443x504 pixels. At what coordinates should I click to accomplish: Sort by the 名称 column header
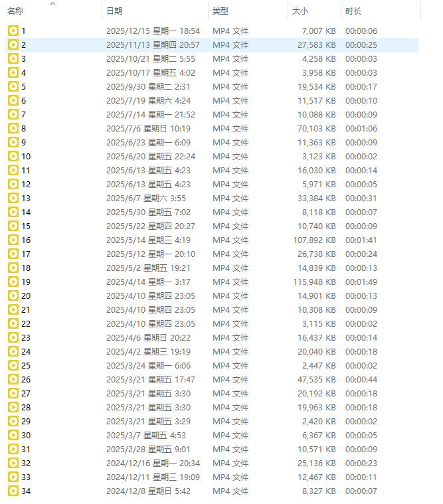tap(16, 11)
